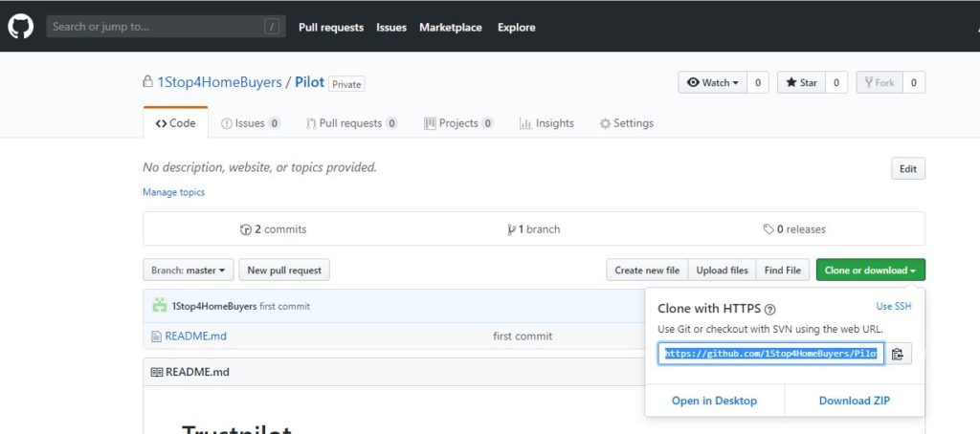Screen dimensions: 980x434
Task: View the 1 branch list
Action: pos(534,229)
